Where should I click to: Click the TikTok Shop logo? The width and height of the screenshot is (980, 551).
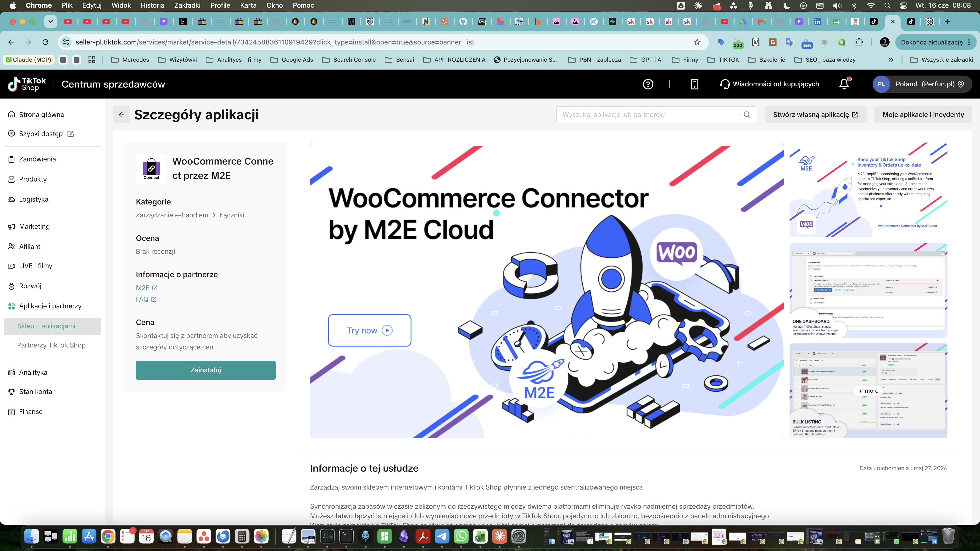(x=27, y=84)
